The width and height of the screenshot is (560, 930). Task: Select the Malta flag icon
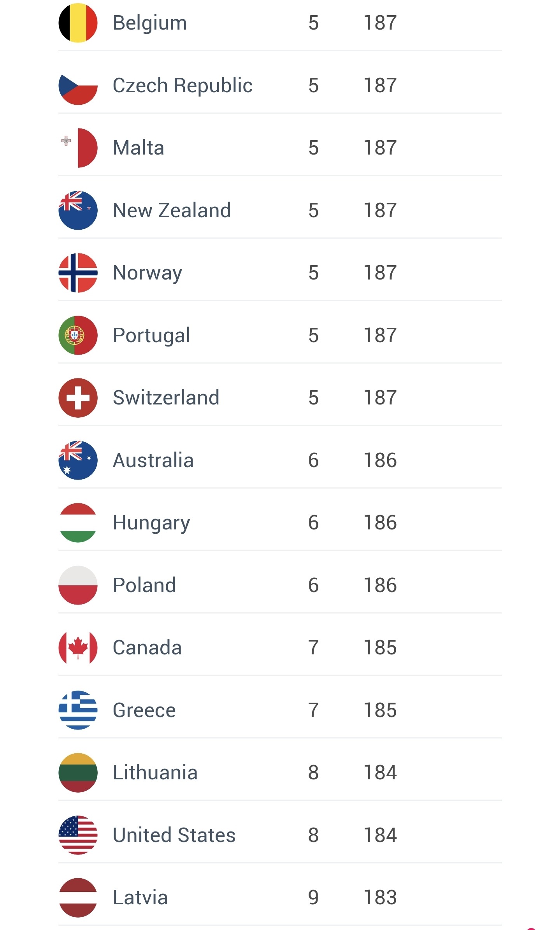78,148
